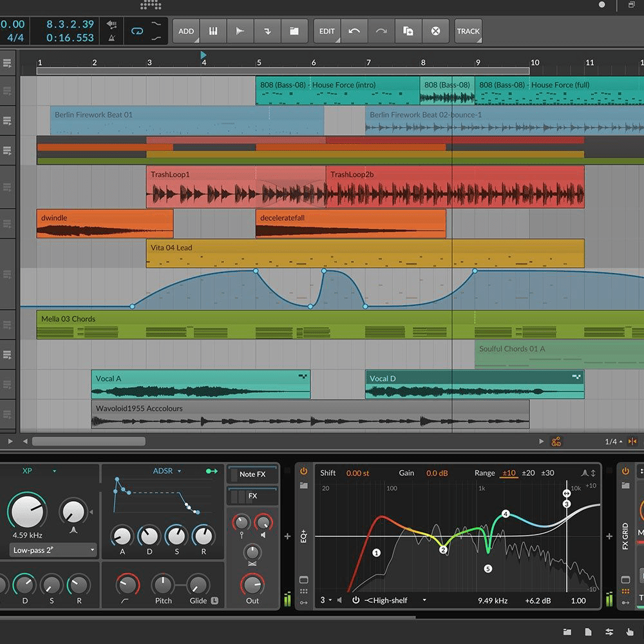Screen dimensions: 644x644
Task: Click the ADD button
Action: click(185, 31)
